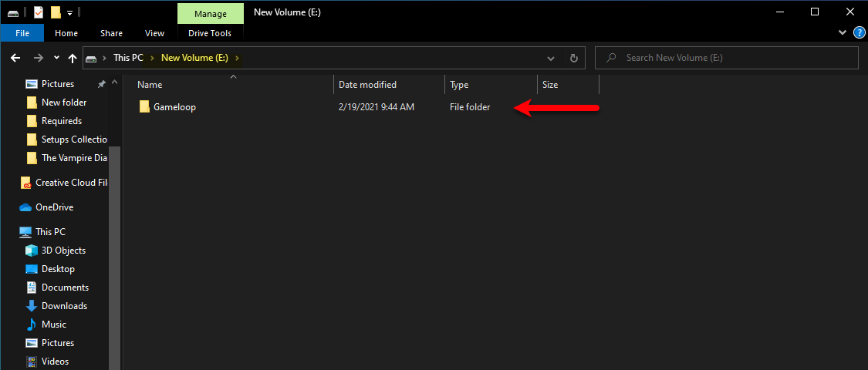Click the navigation pane scroll-up arrow
This screenshot has height=370, width=868.
tap(115, 82)
